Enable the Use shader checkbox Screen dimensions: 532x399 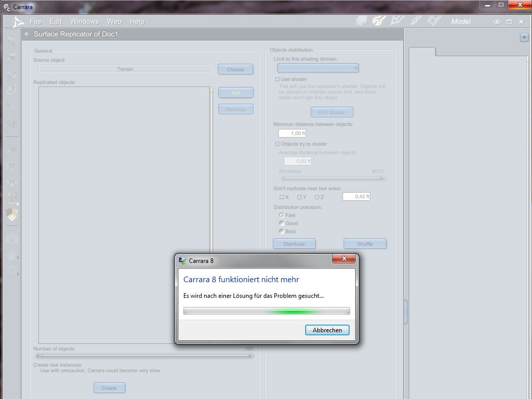point(277,79)
